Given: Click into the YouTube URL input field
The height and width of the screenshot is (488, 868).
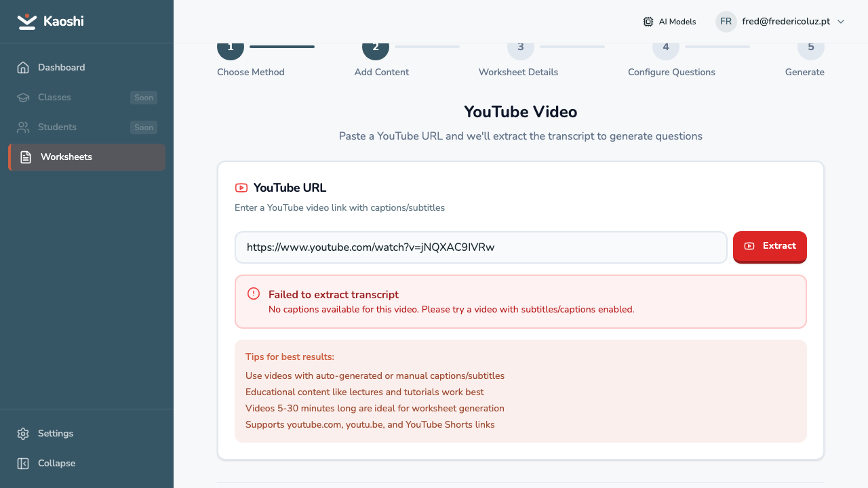Looking at the screenshot, I should [480, 247].
